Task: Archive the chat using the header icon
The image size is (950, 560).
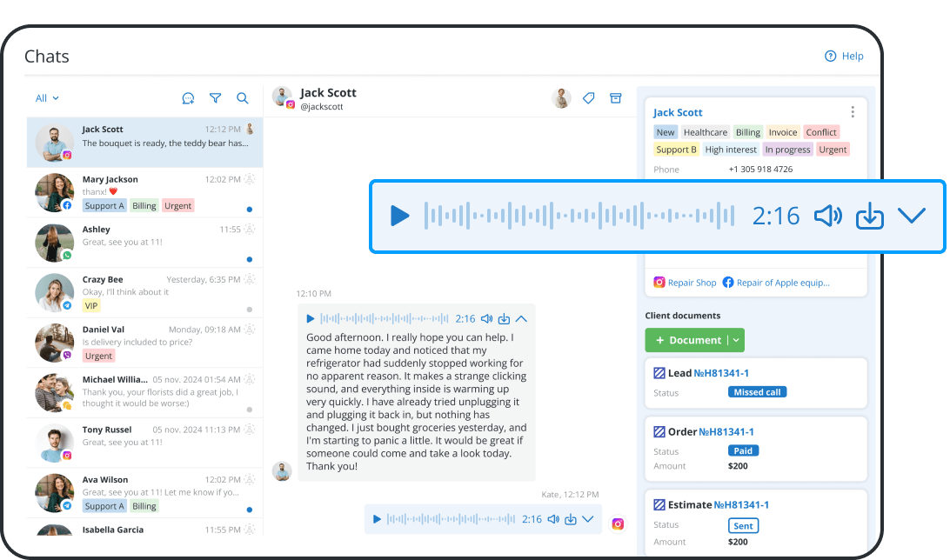Action: click(616, 98)
